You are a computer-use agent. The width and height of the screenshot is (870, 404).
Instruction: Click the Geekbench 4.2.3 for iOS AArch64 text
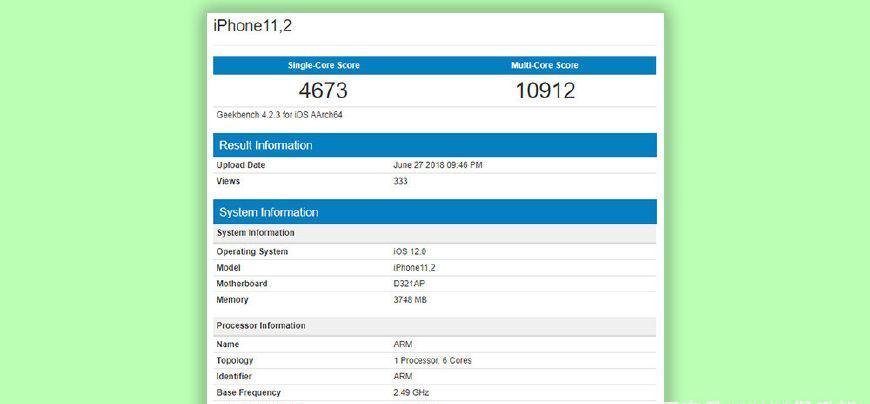280,115
